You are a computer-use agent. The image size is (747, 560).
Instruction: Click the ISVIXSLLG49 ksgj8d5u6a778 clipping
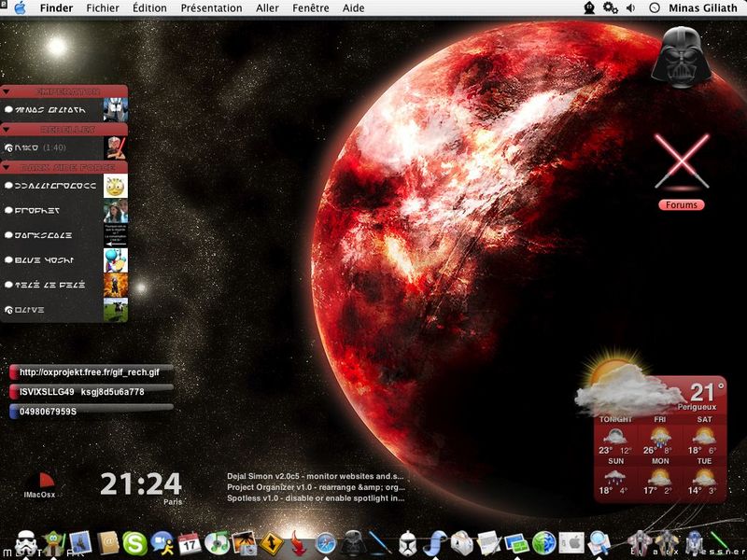91,392
